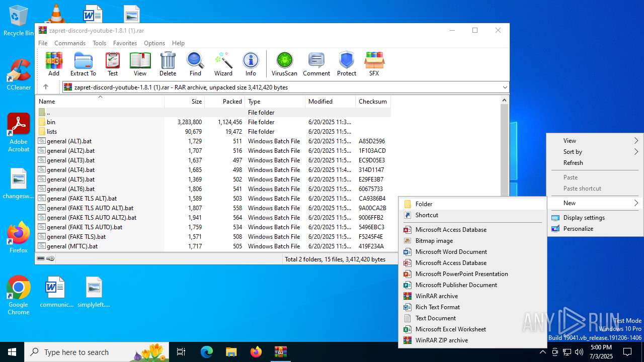
Task: Create new Microsoft Excel Worksheet
Action: (x=472, y=329)
